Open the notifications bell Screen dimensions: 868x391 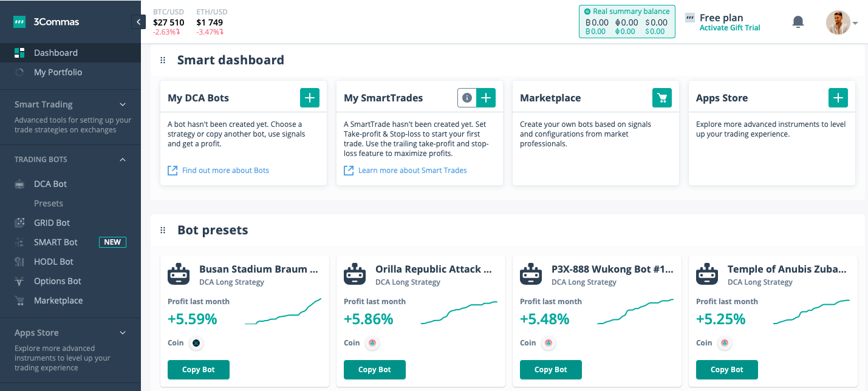pyautogui.click(x=798, y=21)
